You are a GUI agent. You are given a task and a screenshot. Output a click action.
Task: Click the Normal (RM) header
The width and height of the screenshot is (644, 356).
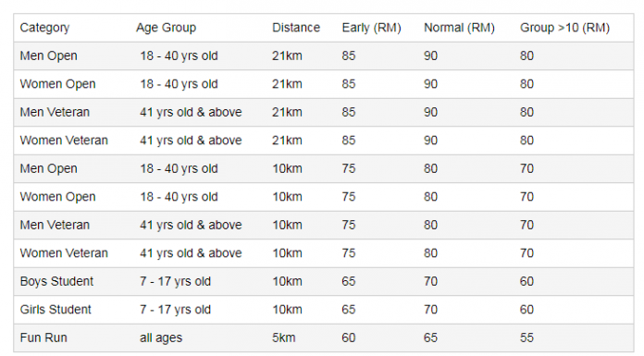tap(459, 28)
